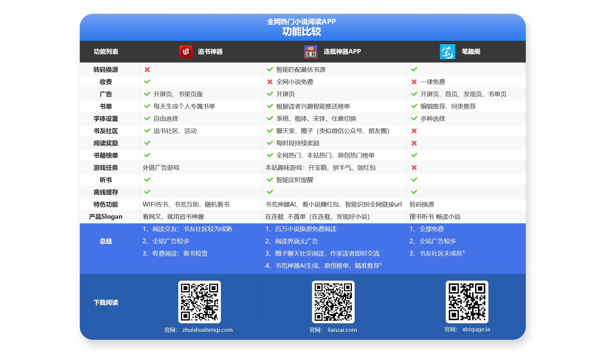The image size is (589, 364).
Task: Open the zhuishushenqi.com website link
Action: click(x=207, y=330)
